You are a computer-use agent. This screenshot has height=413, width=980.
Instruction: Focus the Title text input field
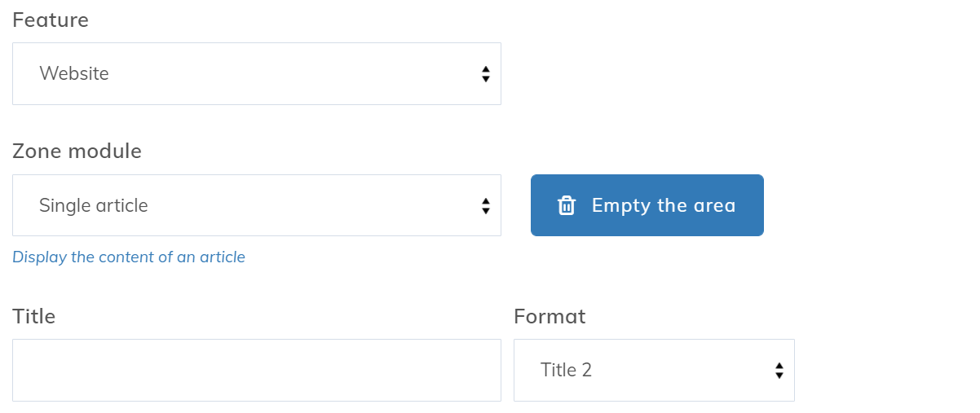pyautogui.click(x=256, y=371)
